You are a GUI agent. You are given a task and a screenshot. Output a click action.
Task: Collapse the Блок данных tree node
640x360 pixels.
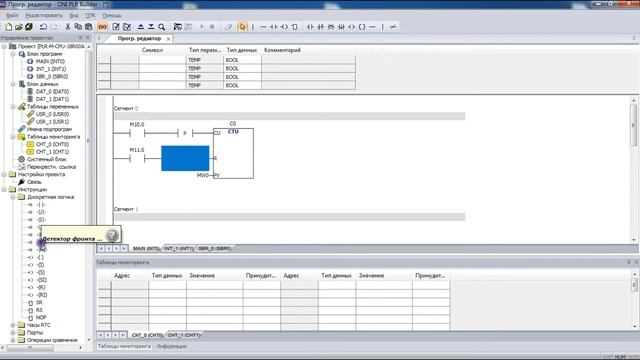13,84
